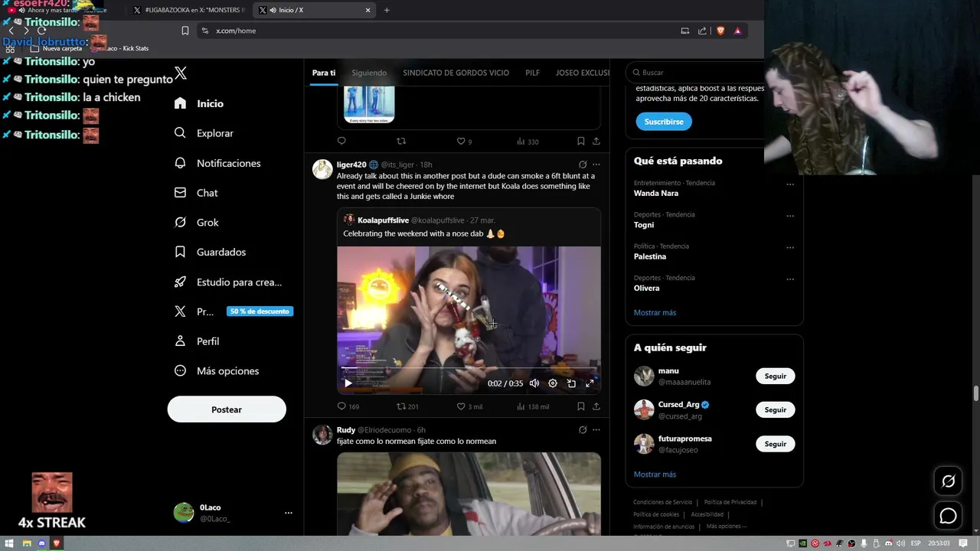This screenshot has width=980, height=551.
Task: Open X logo home icon in sidebar
Action: point(181,73)
